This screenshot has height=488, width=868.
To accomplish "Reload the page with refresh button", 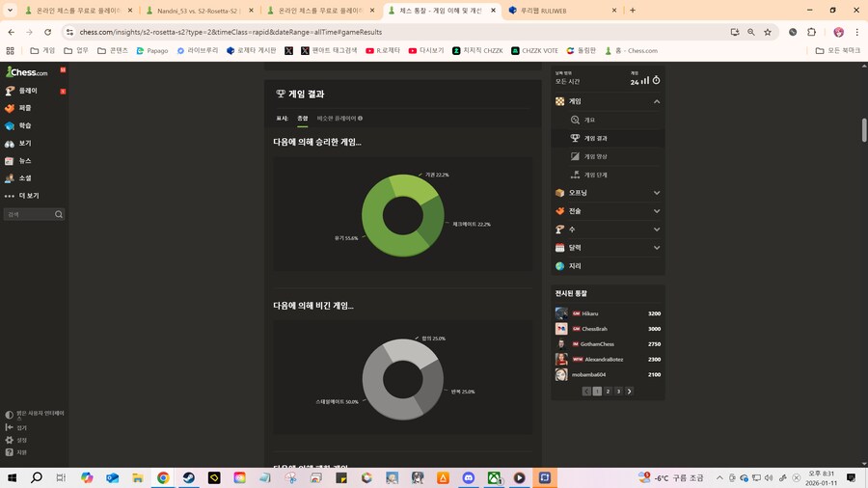I will (47, 32).
